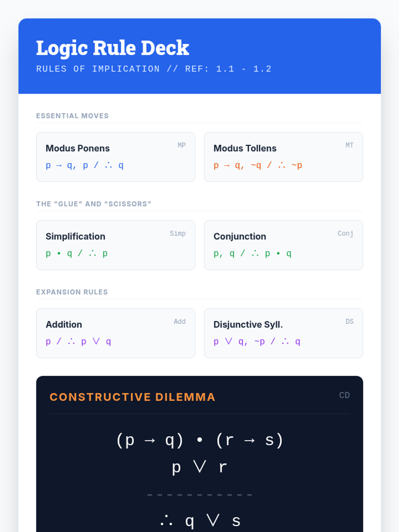Viewport: 399px width, 532px height.
Task: Click the Logic Rule Deck title
Action: click(112, 48)
